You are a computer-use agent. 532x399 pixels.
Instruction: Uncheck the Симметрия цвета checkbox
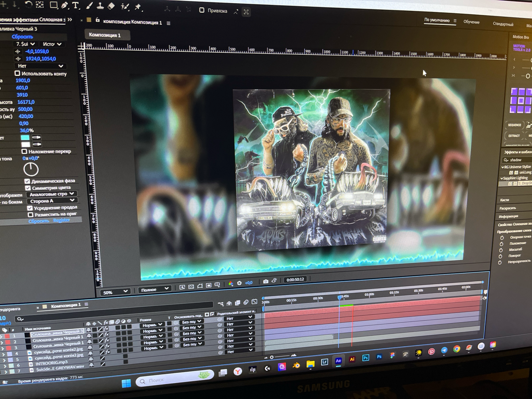coord(27,188)
